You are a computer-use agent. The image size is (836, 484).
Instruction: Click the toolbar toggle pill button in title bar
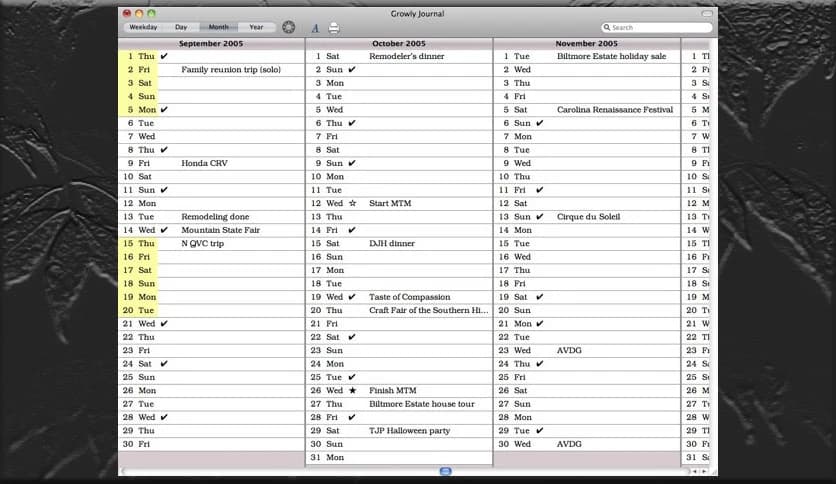pos(707,13)
